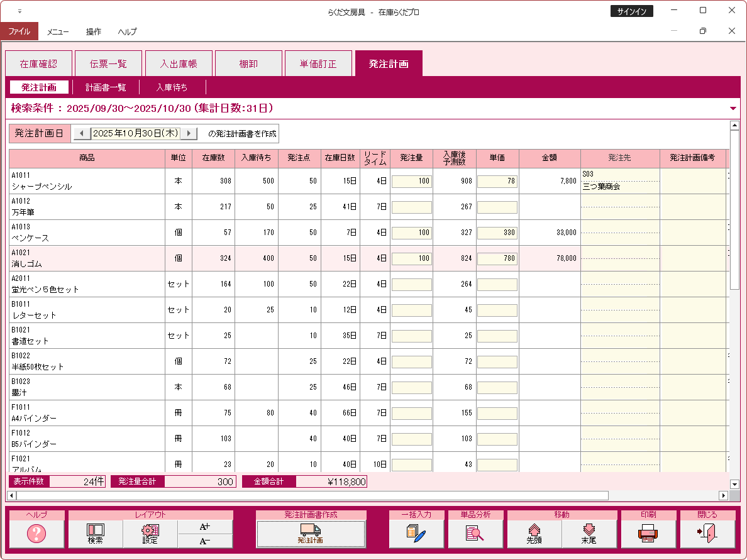Open layout settings gear icon
Image resolution: width=747 pixels, height=560 pixels.
(x=150, y=534)
